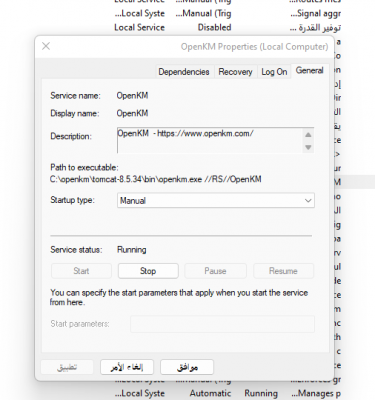This screenshot has height=400, width=375.
Task: Select the General tab
Action: (309, 70)
